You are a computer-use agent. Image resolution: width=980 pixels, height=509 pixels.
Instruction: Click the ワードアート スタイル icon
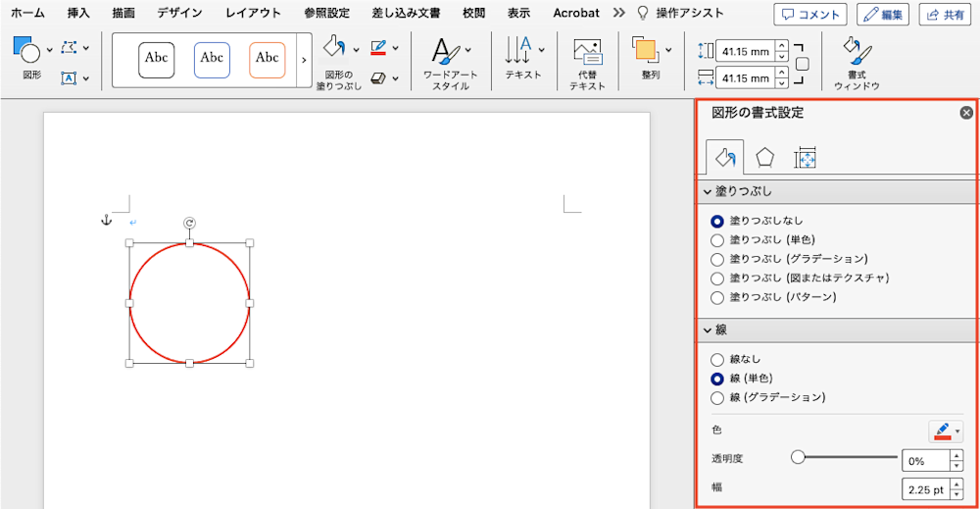click(446, 51)
